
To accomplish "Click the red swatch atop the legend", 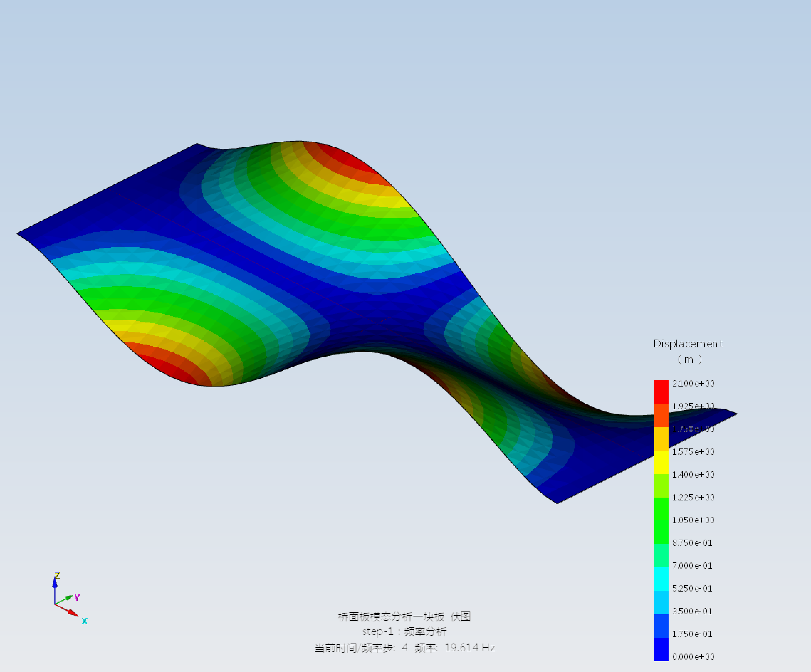I will click(x=661, y=392).
